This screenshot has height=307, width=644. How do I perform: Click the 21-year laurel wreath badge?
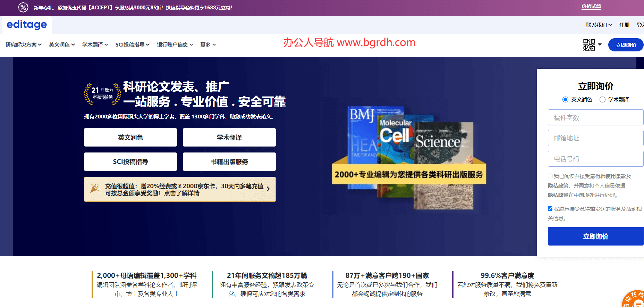[x=102, y=94]
